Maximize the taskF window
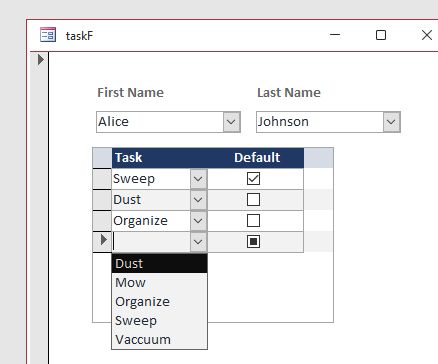Screen dimensions: 438x364 tap(381, 35)
